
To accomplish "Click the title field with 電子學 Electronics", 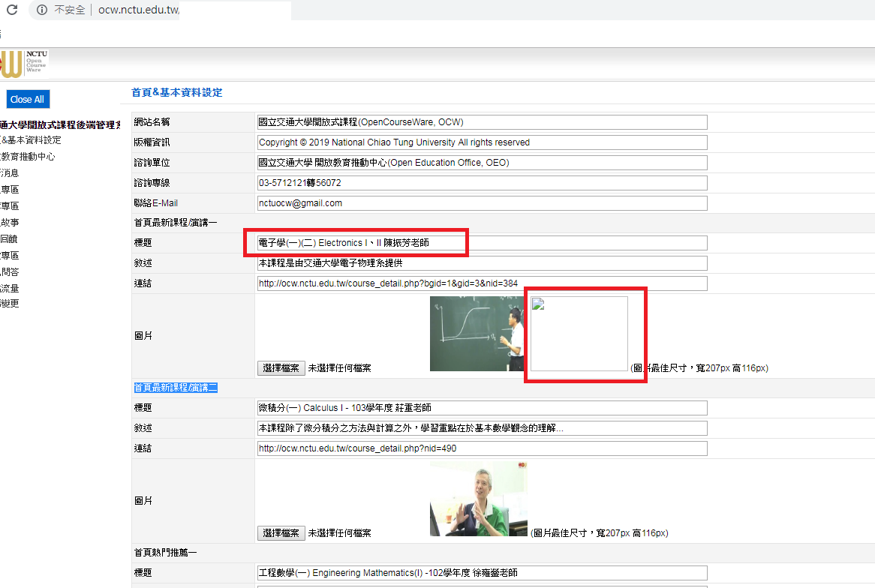I will pos(482,243).
